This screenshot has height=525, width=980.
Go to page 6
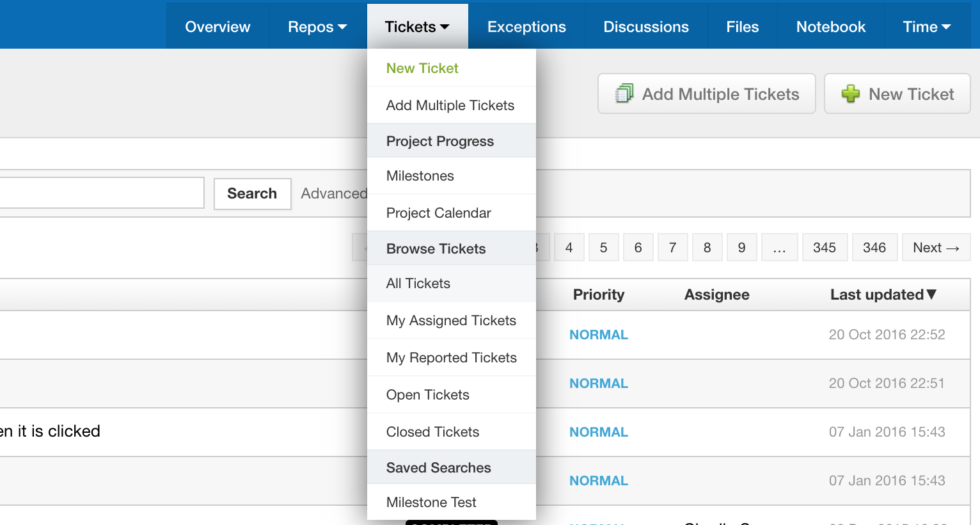coord(638,247)
